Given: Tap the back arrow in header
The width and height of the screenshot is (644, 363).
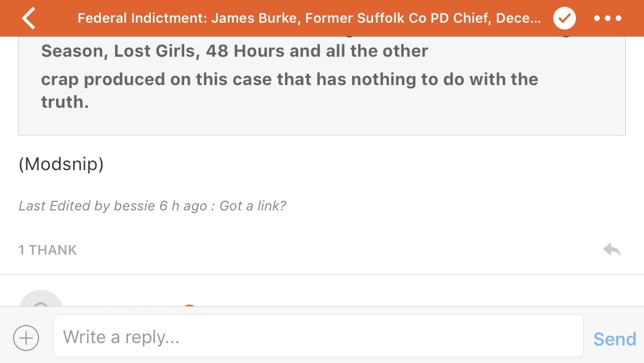Looking at the screenshot, I should click(28, 18).
